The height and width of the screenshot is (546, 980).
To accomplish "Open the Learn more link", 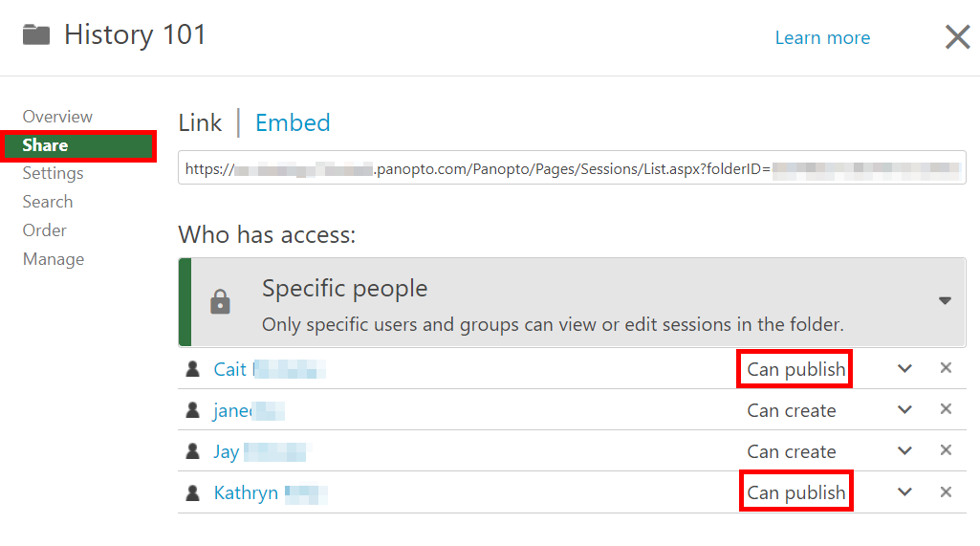I will click(822, 37).
